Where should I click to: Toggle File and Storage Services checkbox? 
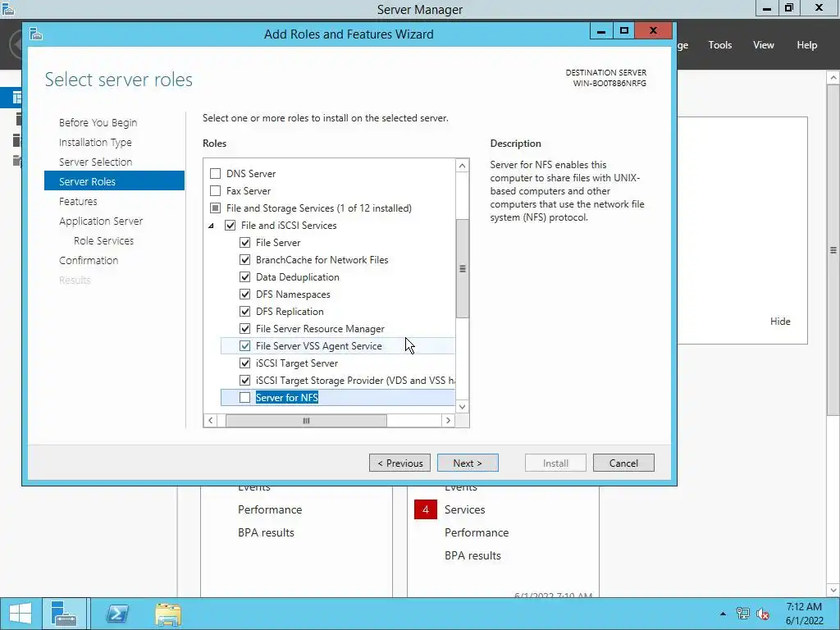pyautogui.click(x=216, y=208)
